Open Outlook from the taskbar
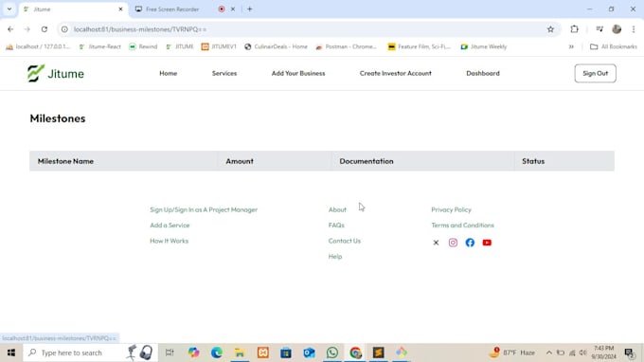The height and width of the screenshot is (362, 644). 309,353
